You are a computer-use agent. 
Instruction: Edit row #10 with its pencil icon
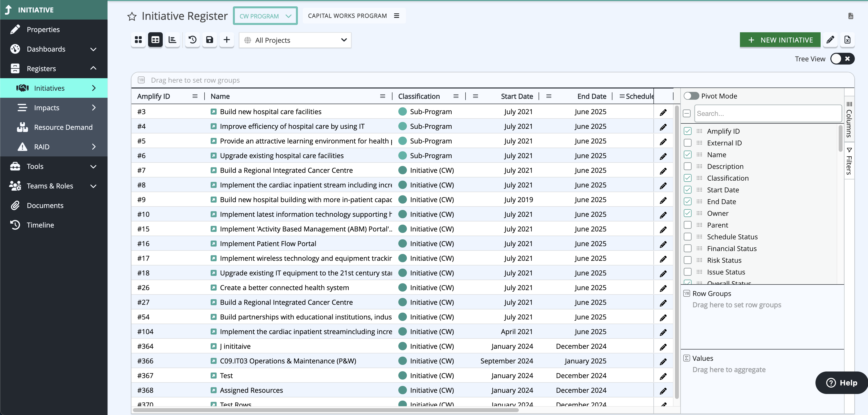[x=663, y=215]
